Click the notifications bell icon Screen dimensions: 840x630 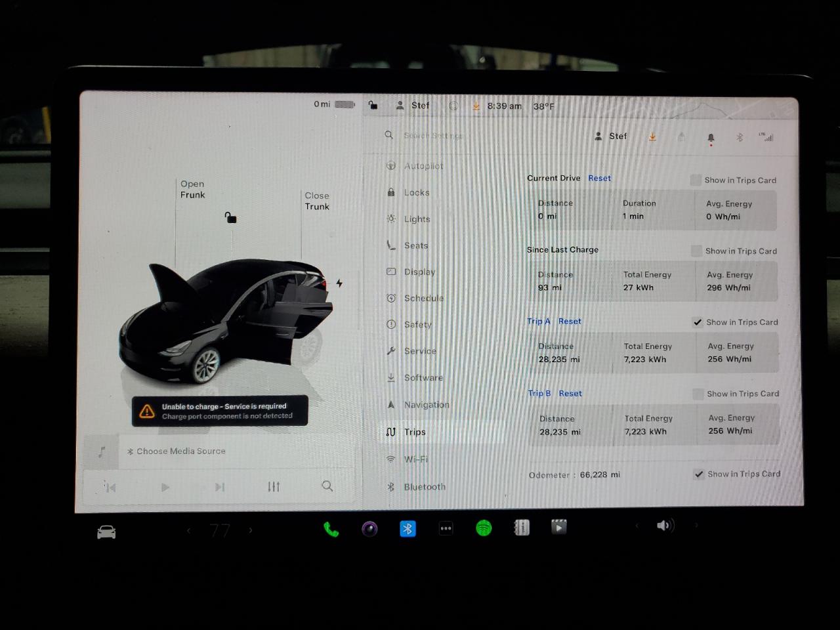(711, 138)
